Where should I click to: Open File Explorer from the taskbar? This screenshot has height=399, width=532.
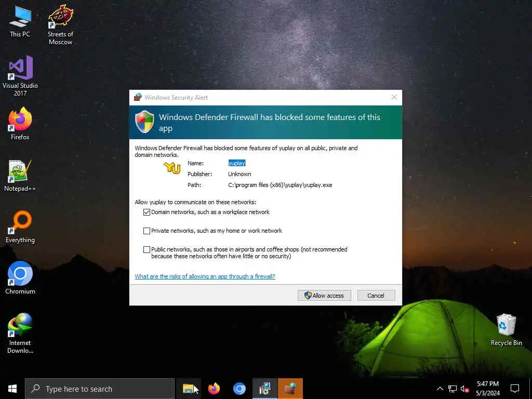[x=188, y=389]
